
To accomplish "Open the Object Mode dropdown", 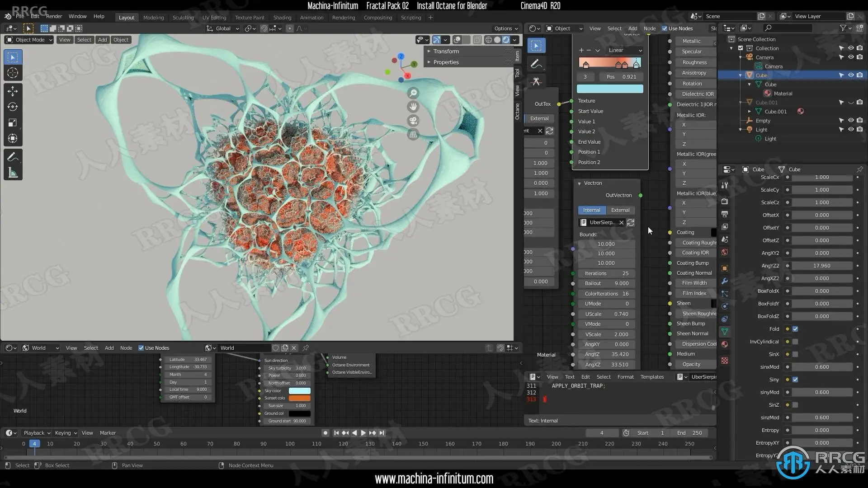I will (29, 40).
